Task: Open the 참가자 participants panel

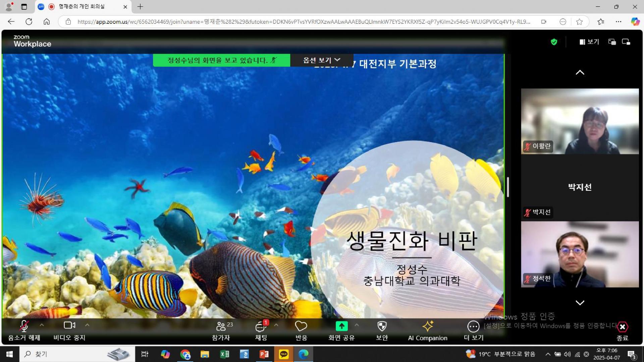Action: point(221,330)
